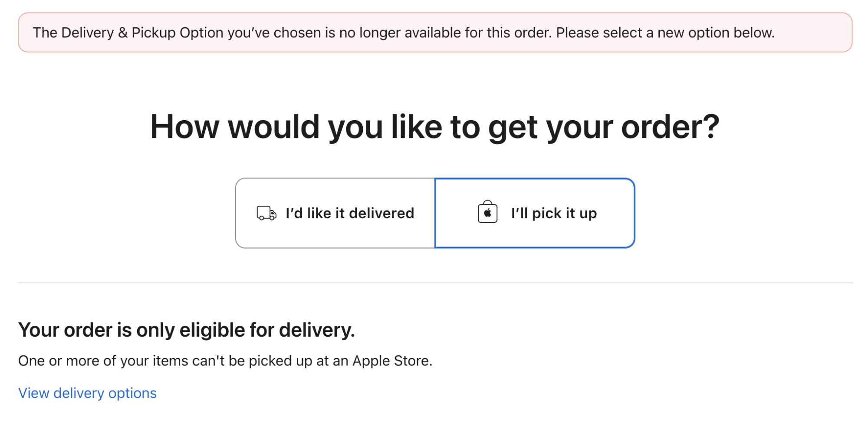
Task: Click the bag symbol beside the pick-up label
Action: (x=487, y=212)
